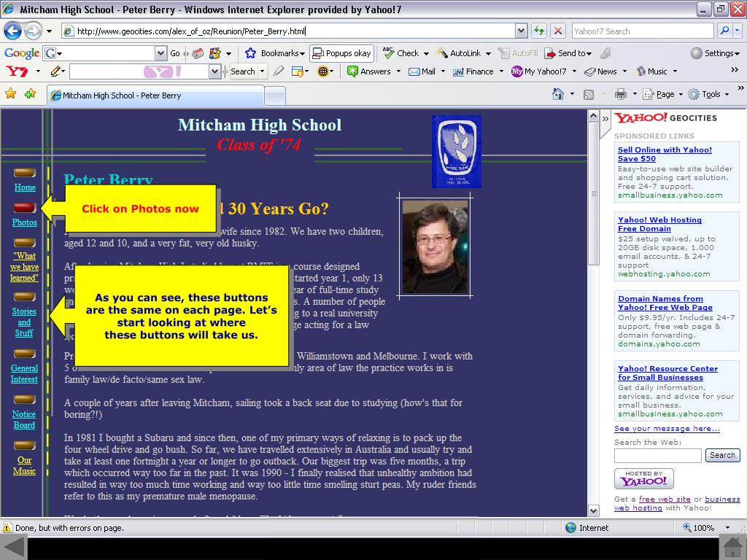Open the Stories and Stuff link

pos(24,322)
